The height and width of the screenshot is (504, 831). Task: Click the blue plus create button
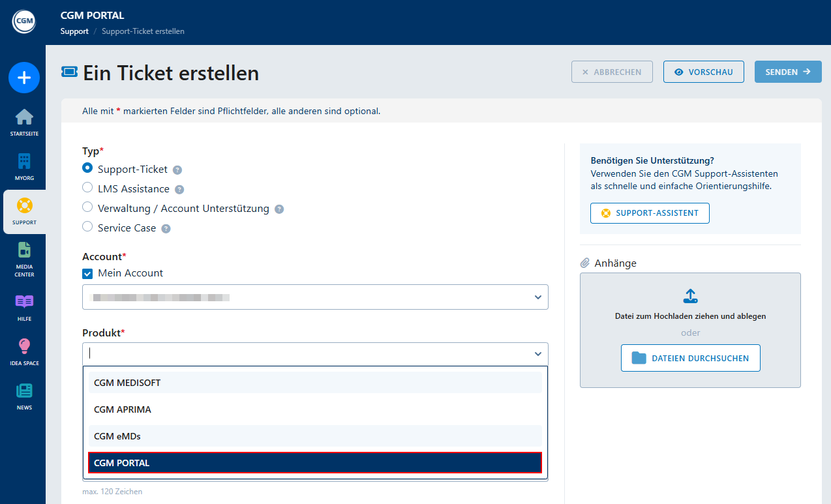(24, 78)
